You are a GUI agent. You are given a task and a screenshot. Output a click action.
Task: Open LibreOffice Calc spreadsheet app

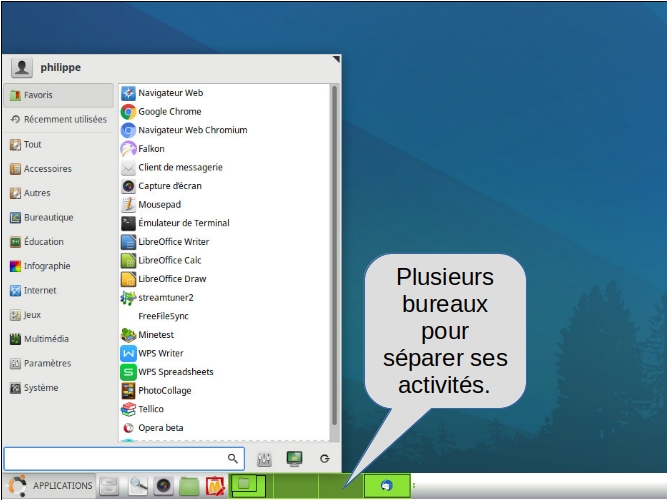169,260
